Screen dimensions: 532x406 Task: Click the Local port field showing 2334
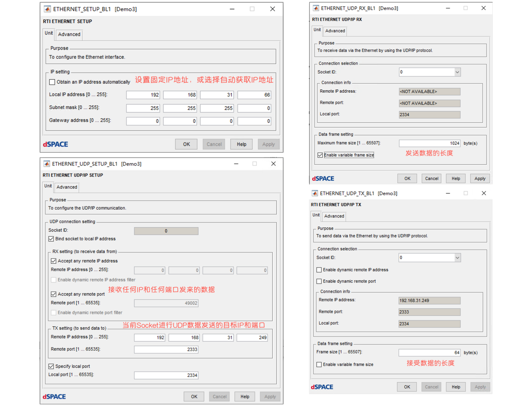(x=166, y=375)
